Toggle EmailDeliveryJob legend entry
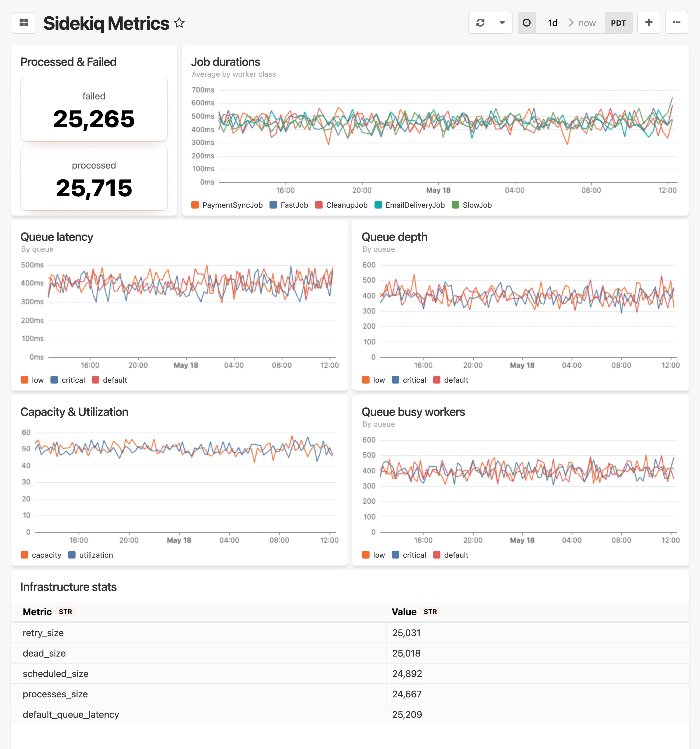700x749 pixels. [x=410, y=205]
